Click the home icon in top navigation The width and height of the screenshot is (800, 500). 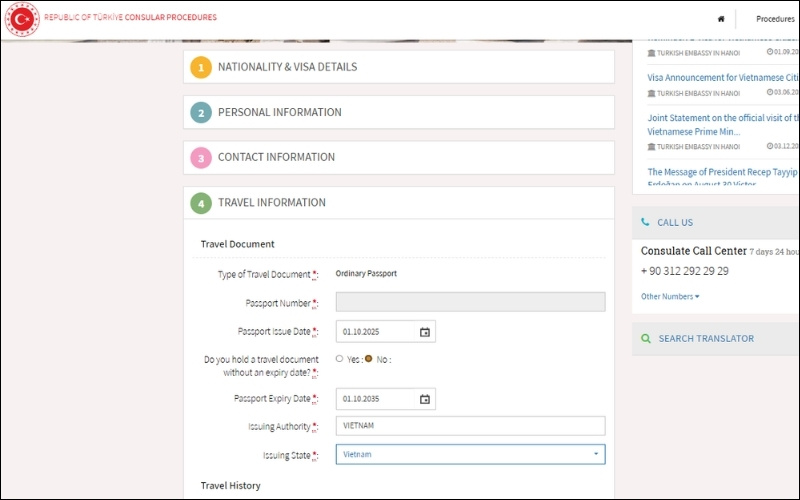pos(721,19)
